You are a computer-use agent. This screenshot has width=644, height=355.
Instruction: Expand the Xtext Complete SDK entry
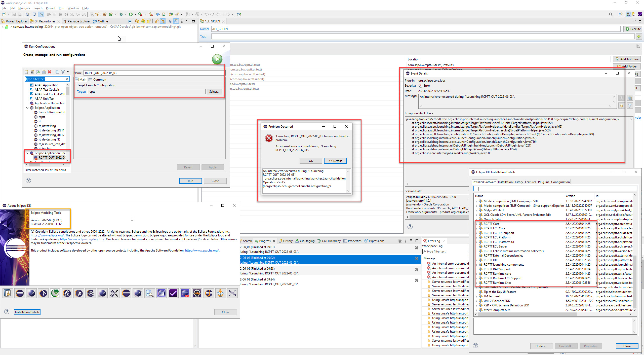pos(476,310)
